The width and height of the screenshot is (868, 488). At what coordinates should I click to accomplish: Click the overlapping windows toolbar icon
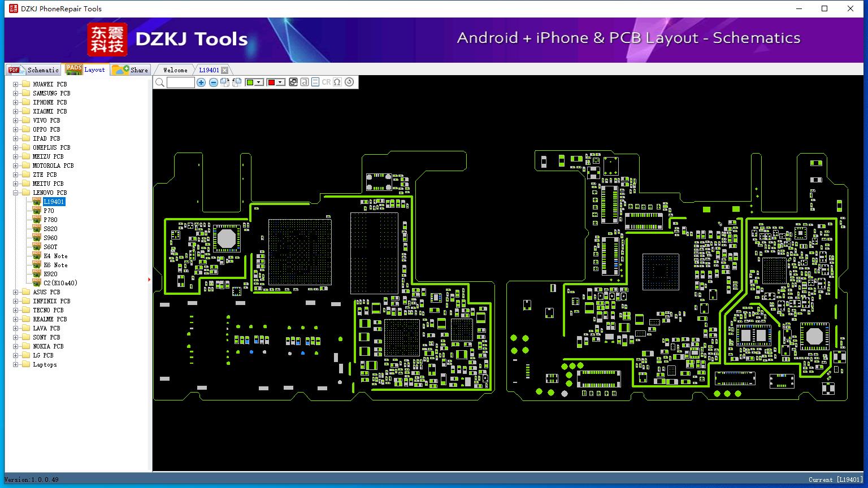293,82
